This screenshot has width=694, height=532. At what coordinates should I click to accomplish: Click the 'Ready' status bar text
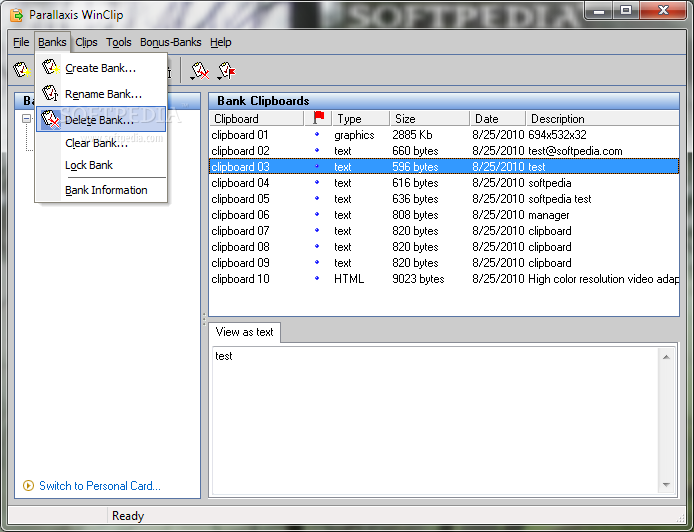click(128, 516)
